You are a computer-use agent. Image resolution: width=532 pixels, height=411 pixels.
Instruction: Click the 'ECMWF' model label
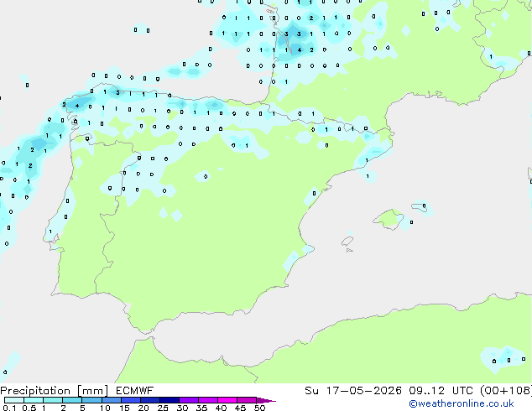pos(135,391)
